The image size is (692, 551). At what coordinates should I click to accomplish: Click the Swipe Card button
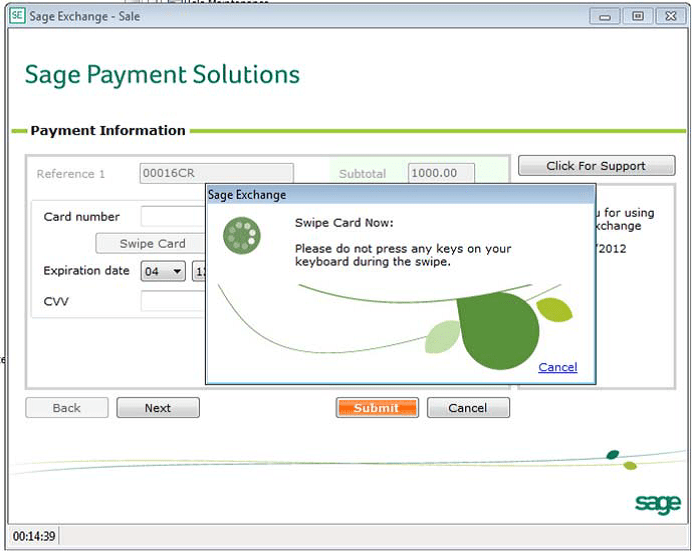(151, 244)
